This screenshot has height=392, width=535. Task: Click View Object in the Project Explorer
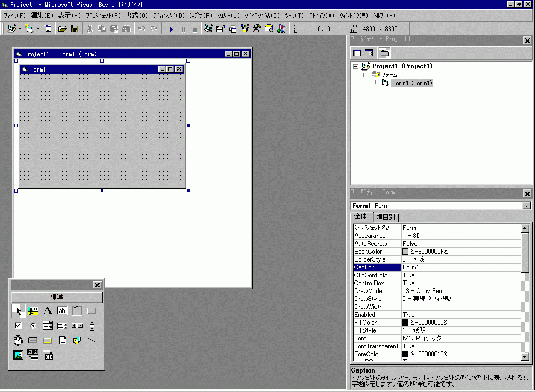[369, 53]
